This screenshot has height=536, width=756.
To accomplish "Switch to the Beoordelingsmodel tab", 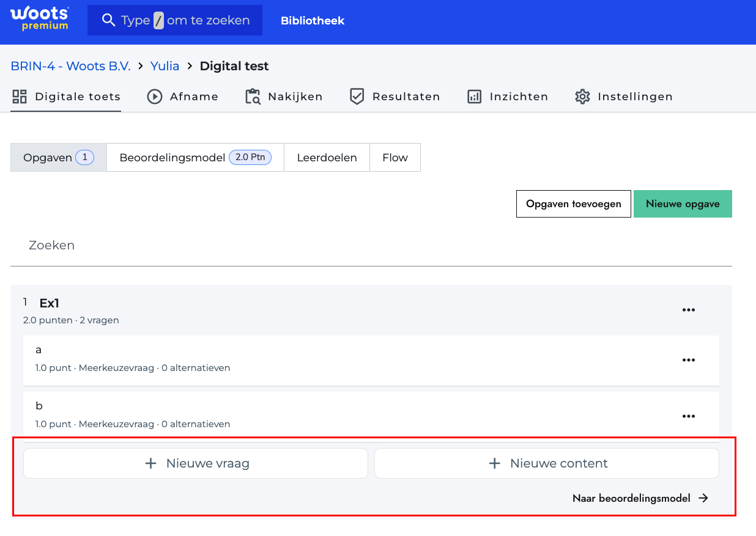I will point(195,158).
